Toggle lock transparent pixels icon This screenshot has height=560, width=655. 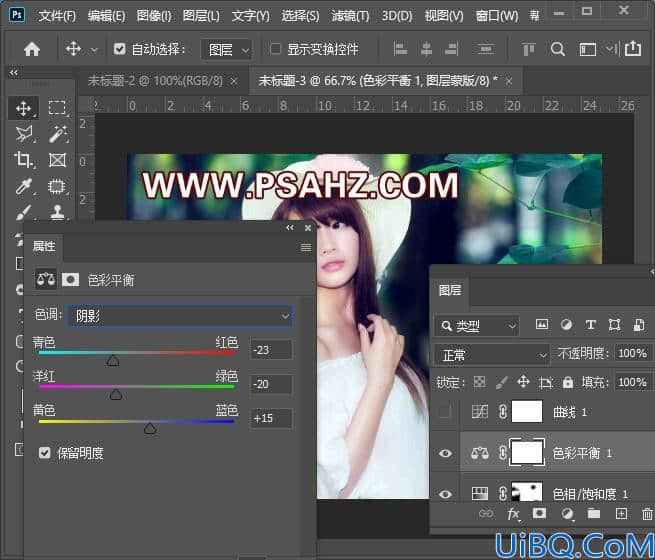(x=479, y=382)
